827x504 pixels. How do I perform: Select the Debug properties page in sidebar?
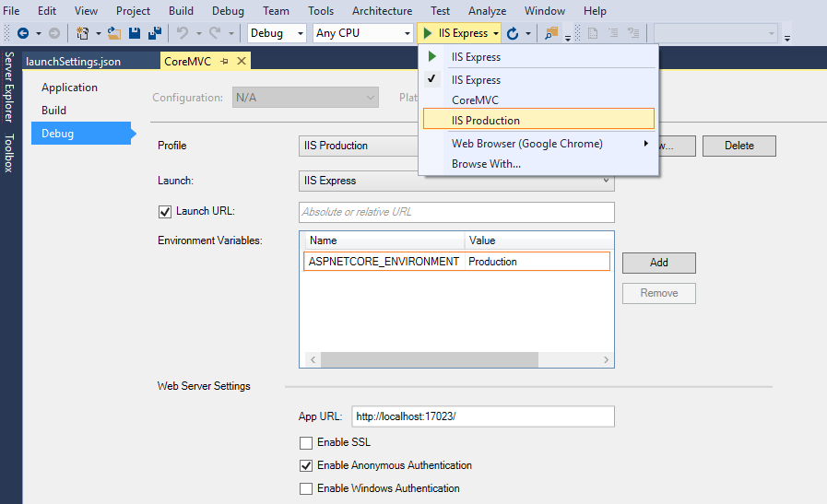click(81, 134)
